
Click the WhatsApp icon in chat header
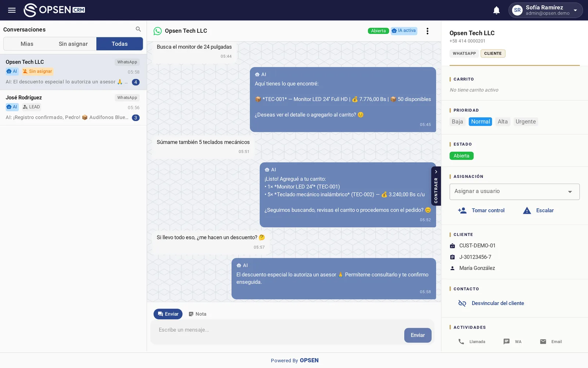click(x=158, y=31)
